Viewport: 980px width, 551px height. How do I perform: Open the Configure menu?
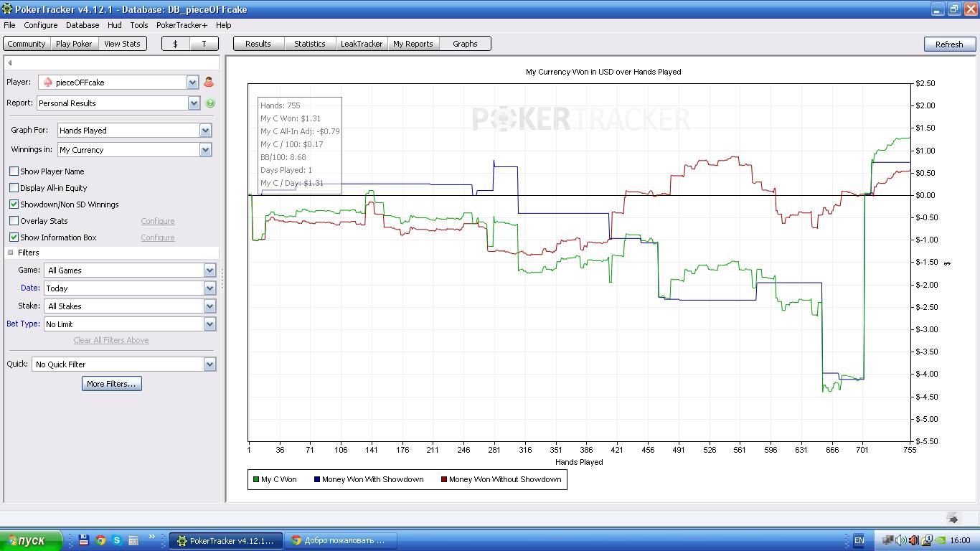(41, 25)
